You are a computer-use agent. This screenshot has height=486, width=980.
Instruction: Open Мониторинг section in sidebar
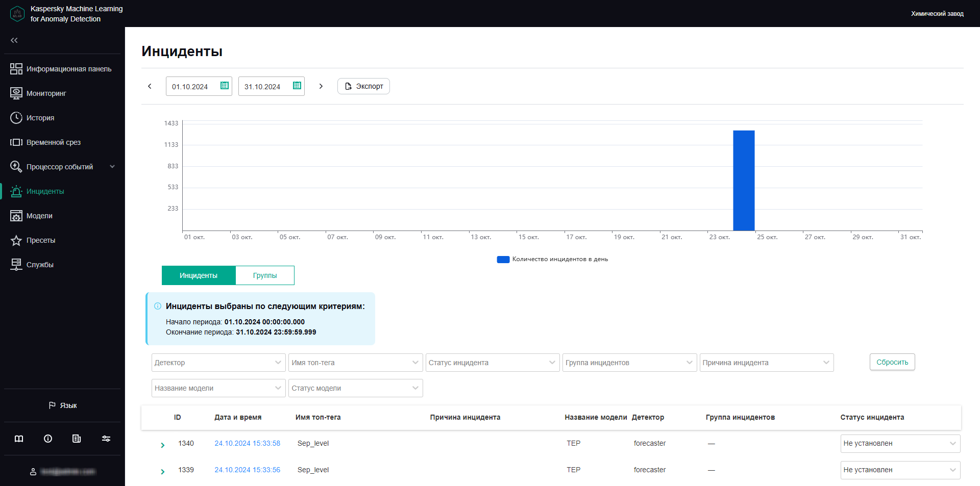coord(46,93)
